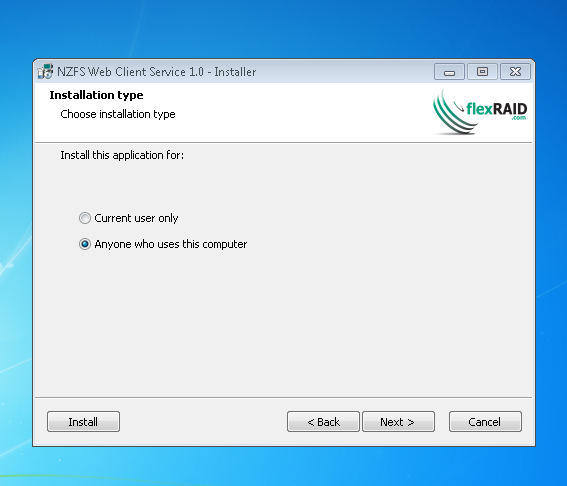Viewport: 567px width, 486px height.
Task: Abort setup with the Cancel button
Action: click(x=485, y=422)
